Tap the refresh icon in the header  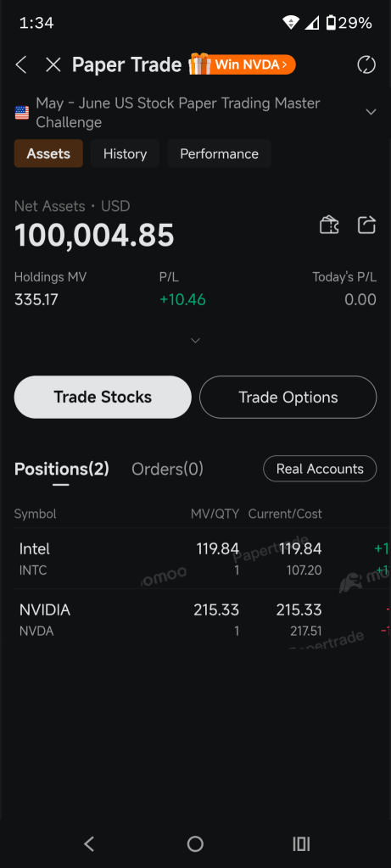tap(366, 65)
